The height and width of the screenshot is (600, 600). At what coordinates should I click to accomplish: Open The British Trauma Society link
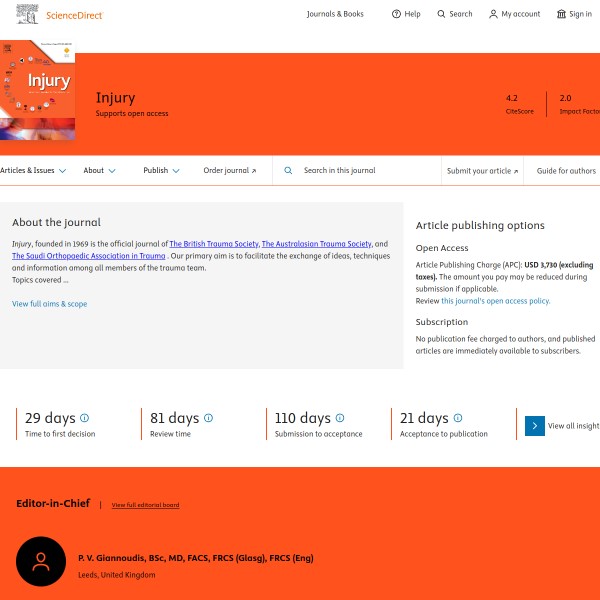coord(213,244)
